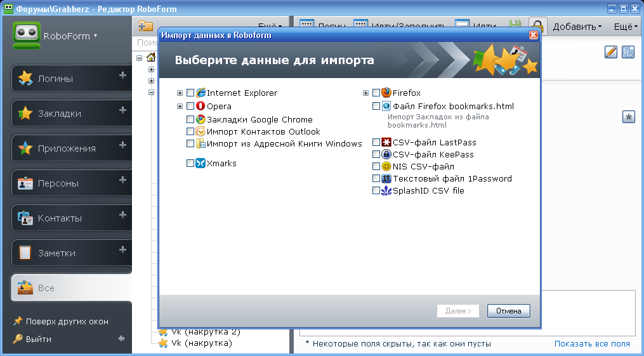
Task: Open the Закладки sidebar category
Action: pyautogui.click(x=72, y=113)
